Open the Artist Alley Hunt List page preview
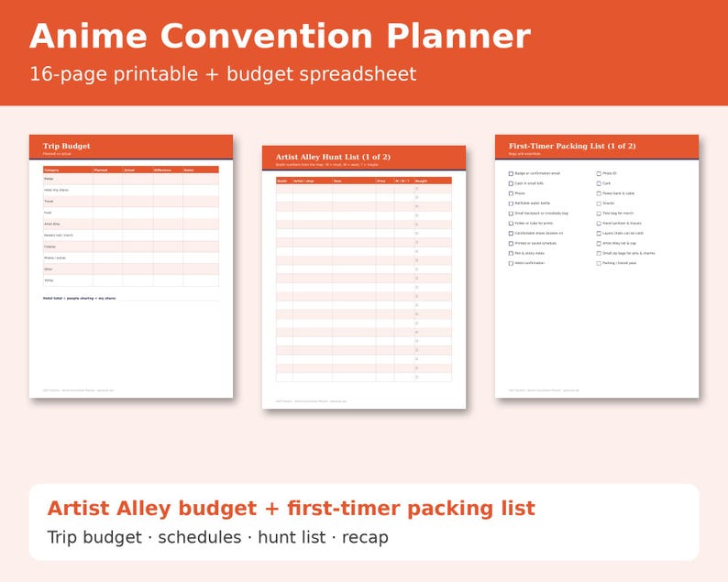The width and height of the screenshot is (728, 582). click(364, 277)
